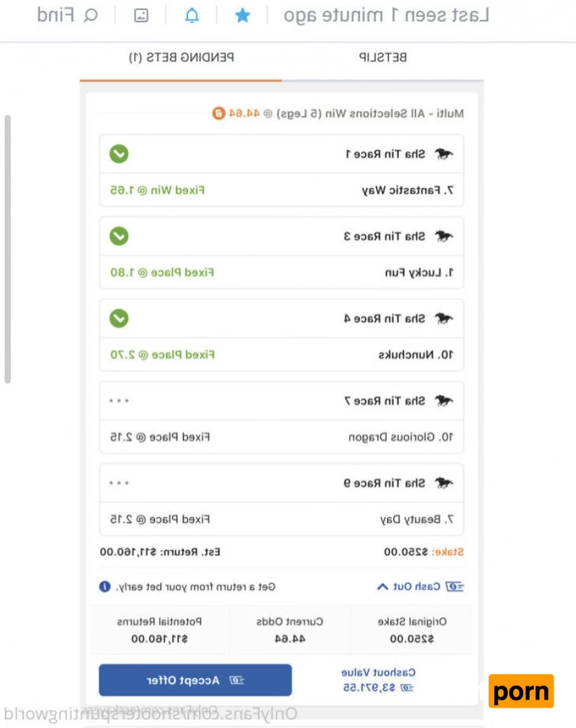
Task: Open the ellipsis on Sha Tin Race 7
Action: pyautogui.click(x=119, y=401)
